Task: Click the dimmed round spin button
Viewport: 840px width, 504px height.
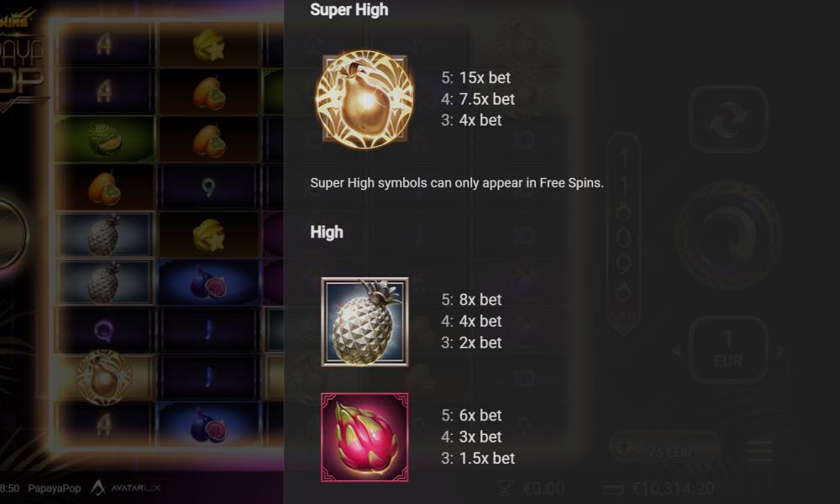Action: click(728, 236)
